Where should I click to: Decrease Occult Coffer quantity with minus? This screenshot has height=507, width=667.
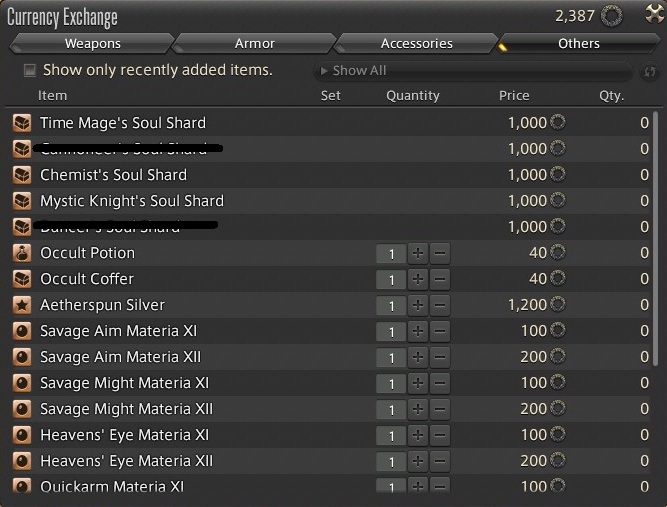point(440,279)
